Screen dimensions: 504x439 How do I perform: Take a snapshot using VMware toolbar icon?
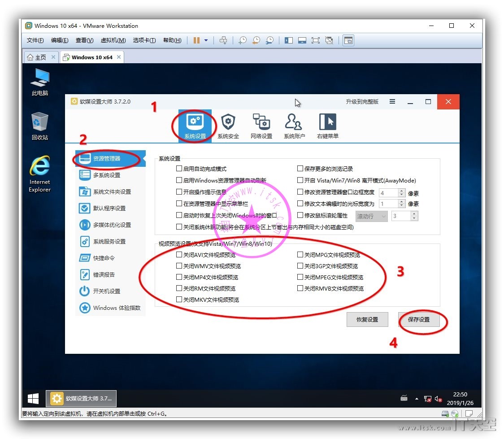243,40
